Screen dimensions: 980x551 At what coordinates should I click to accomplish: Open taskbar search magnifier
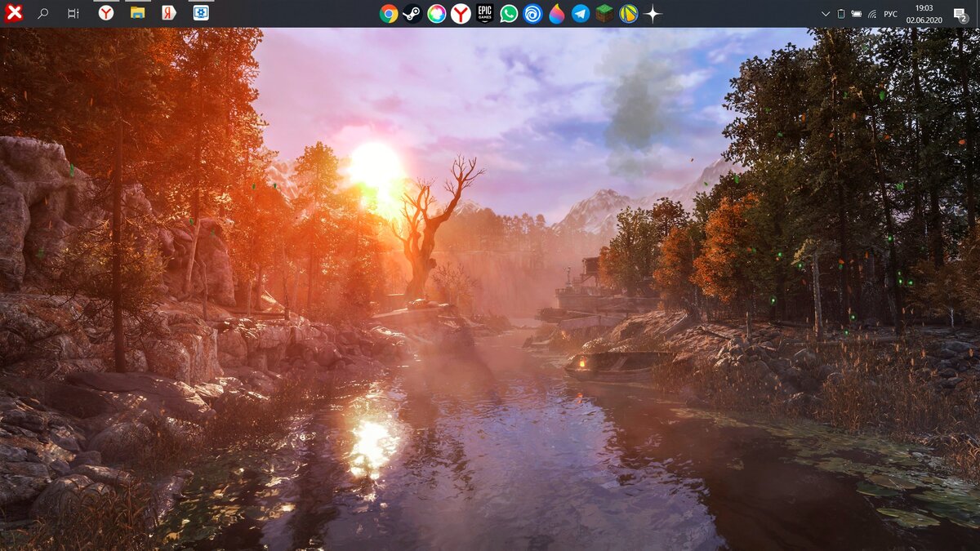coord(43,13)
